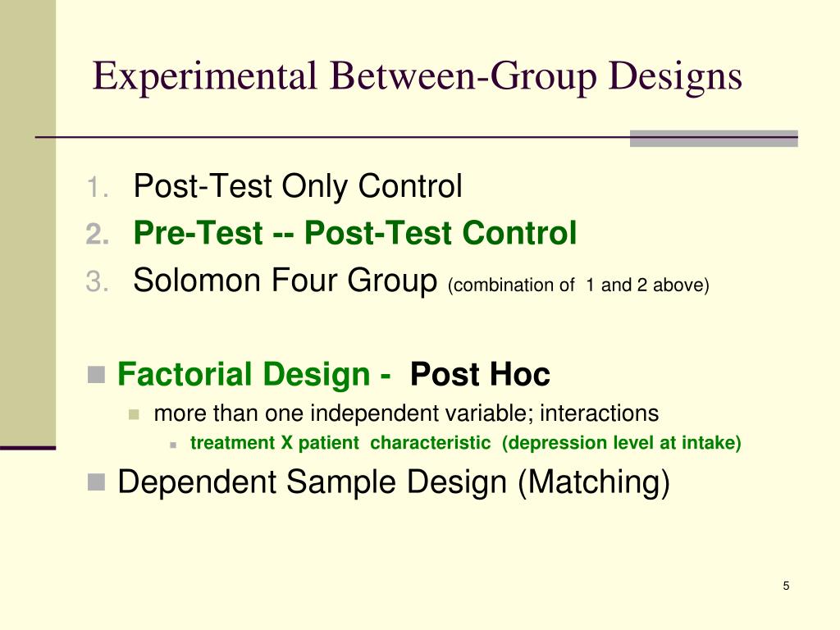The height and width of the screenshot is (630, 840).
Task: Click the green Factorial Design heading
Action: pos(254,374)
